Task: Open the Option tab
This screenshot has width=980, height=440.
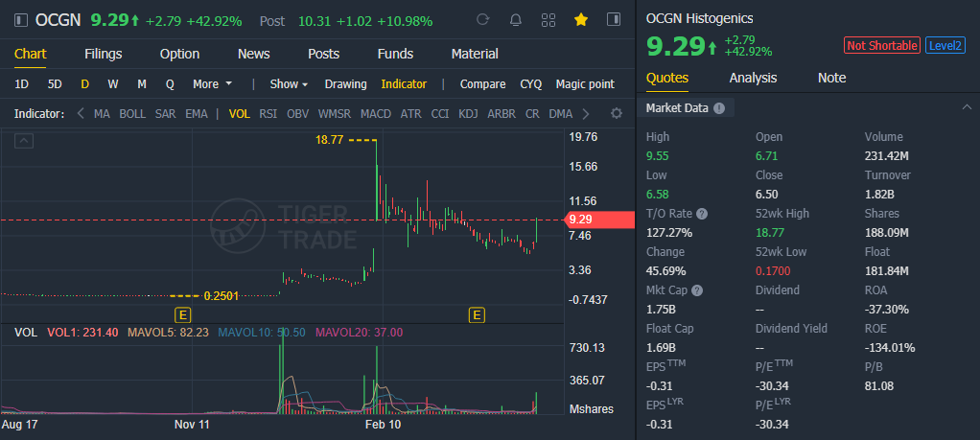Action: pos(179,54)
